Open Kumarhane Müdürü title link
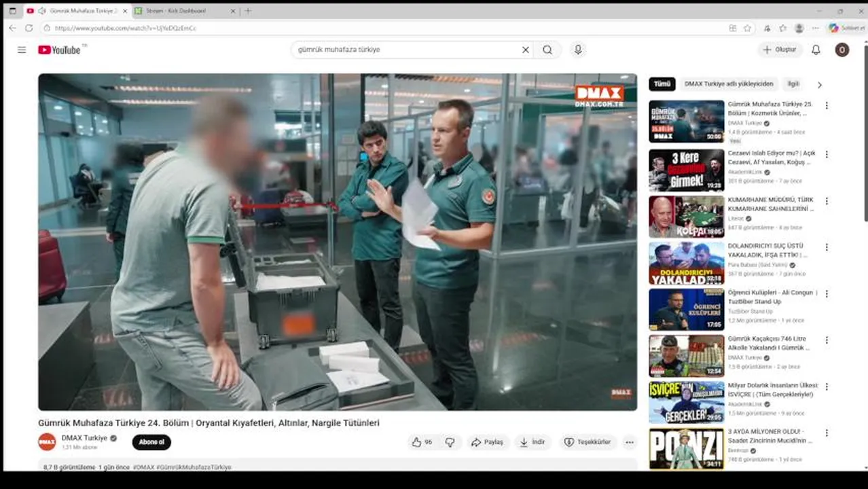 click(x=772, y=204)
